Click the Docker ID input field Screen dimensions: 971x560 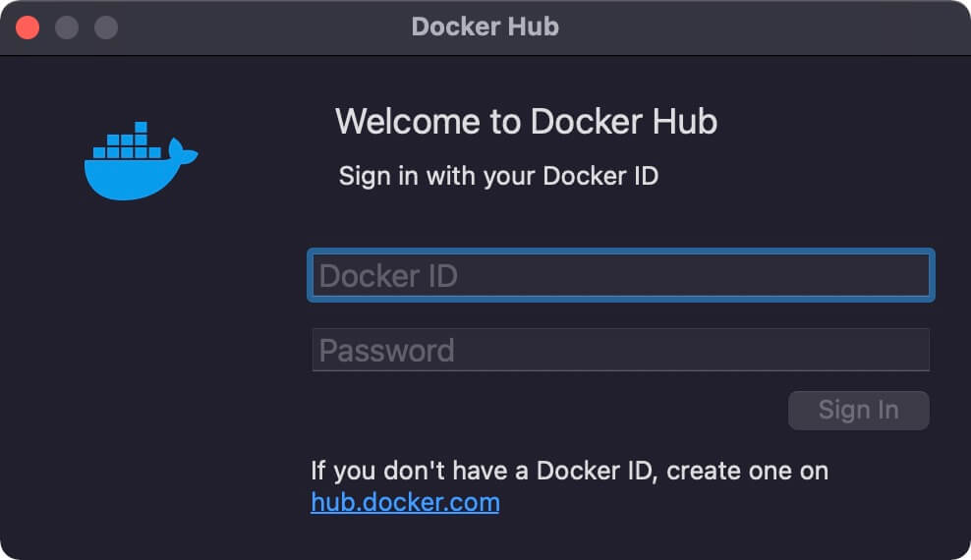click(x=620, y=275)
